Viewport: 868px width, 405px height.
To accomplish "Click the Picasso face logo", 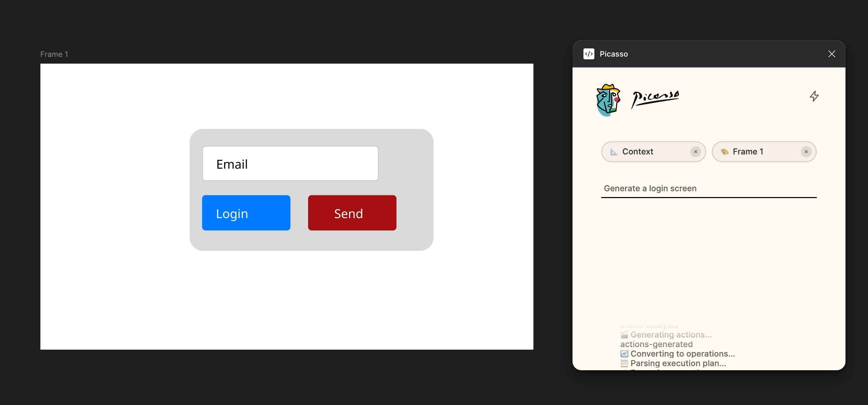I will point(608,100).
